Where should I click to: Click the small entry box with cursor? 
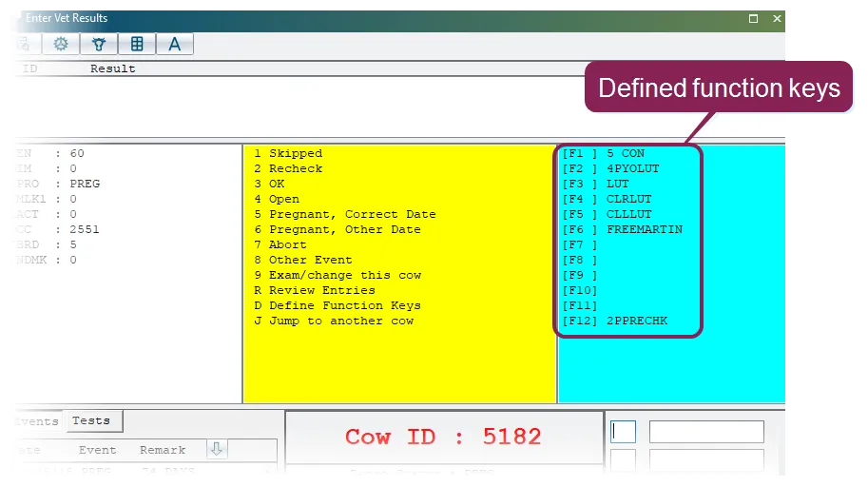click(x=623, y=432)
